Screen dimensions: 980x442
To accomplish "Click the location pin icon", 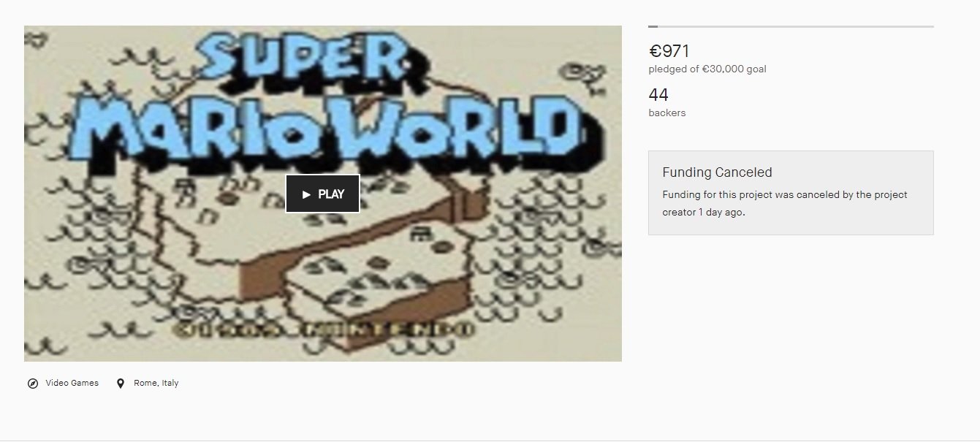I will 121,384.
